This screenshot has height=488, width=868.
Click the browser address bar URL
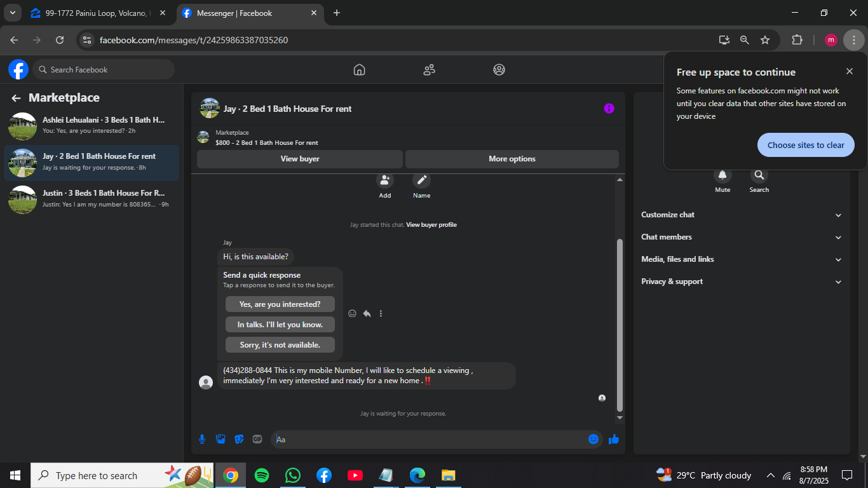pos(194,40)
